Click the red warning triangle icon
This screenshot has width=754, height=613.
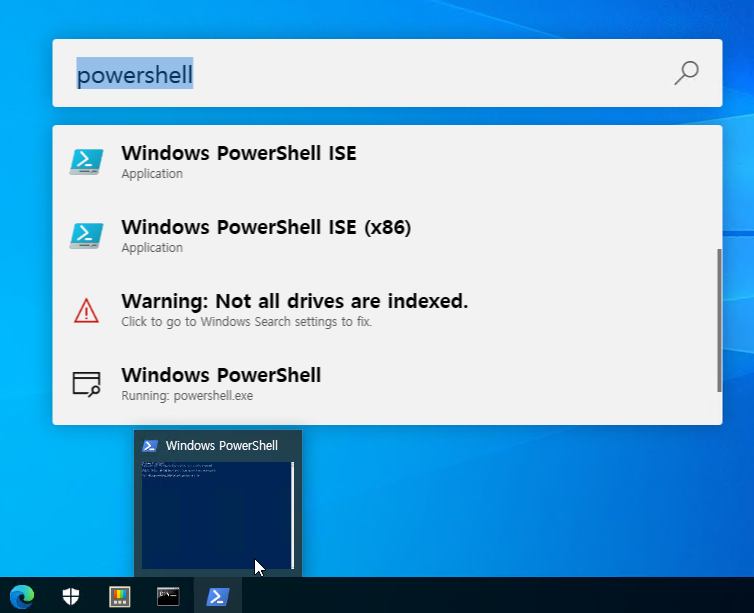(x=87, y=311)
